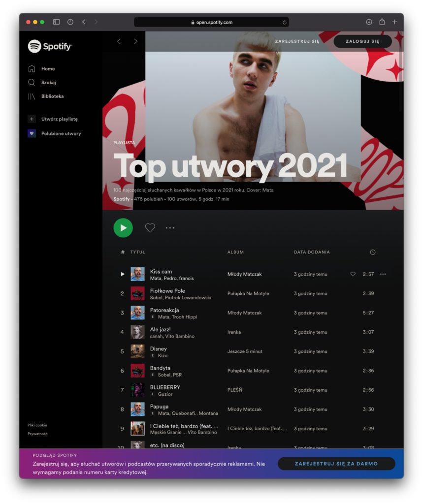
Task: Select the BLUEBERRY track title
Action: 165,387
